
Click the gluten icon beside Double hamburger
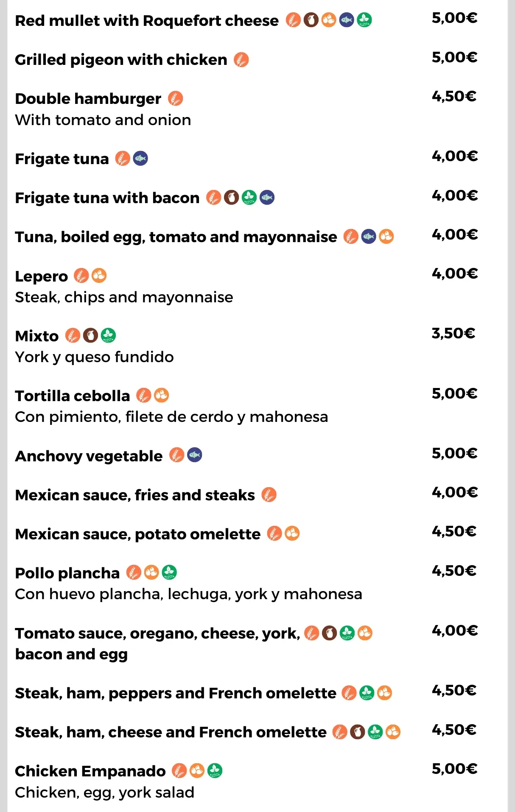(x=175, y=99)
